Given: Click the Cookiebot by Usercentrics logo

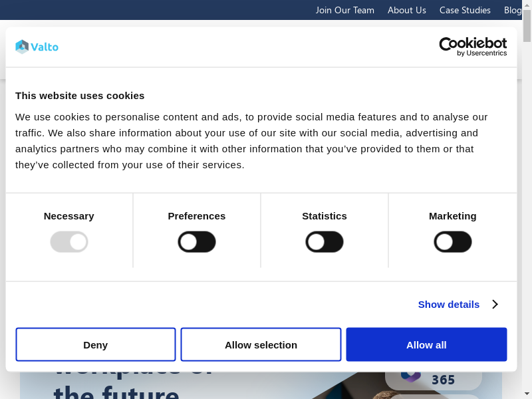Looking at the screenshot, I should coord(473,47).
